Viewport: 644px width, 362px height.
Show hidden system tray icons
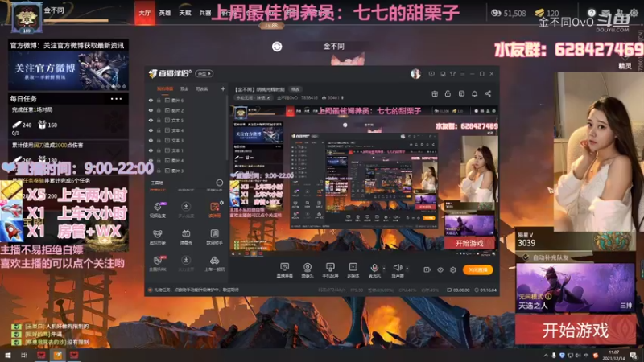[x=546, y=355]
